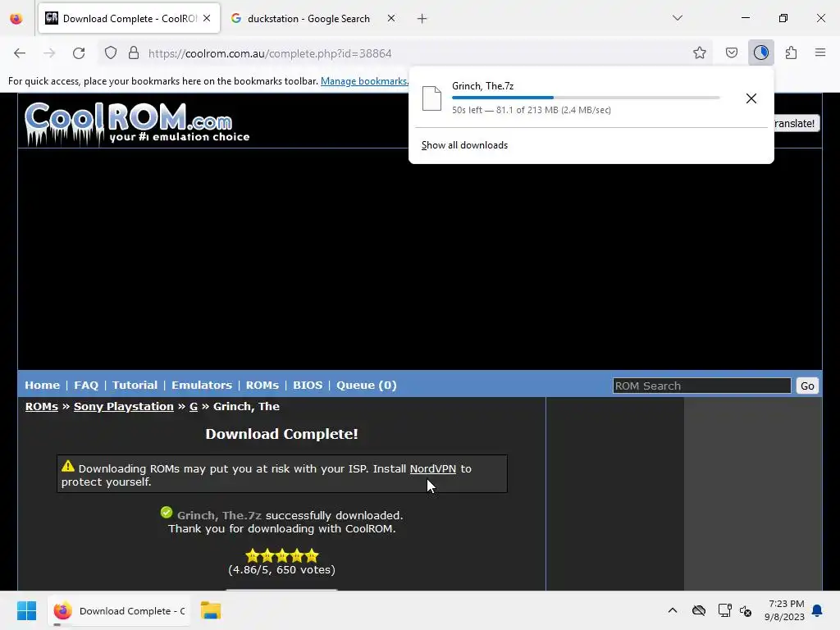Close the duckstation Google Search tab
Image resolution: width=840 pixels, height=630 pixels.
pyautogui.click(x=391, y=18)
